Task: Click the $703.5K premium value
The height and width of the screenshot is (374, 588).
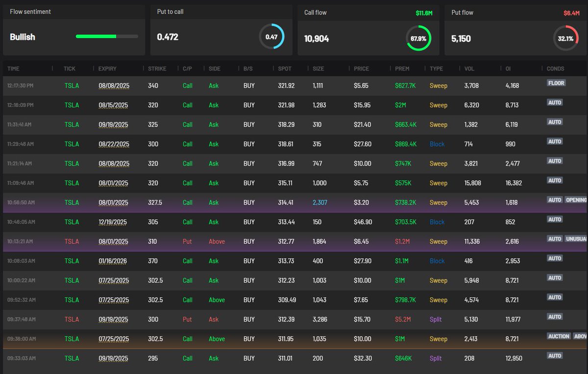Action: 406,222
